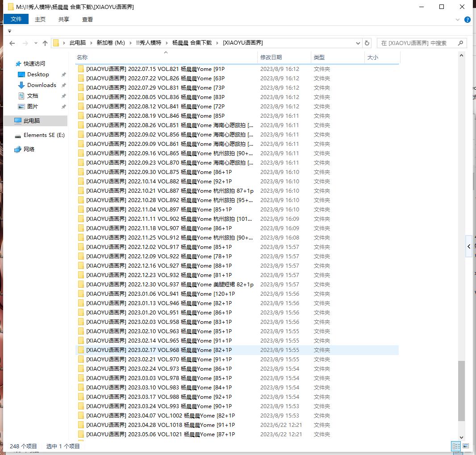Screen dimensions: 476x455
Task: Refresh the current folder view
Action: point(367,43)
